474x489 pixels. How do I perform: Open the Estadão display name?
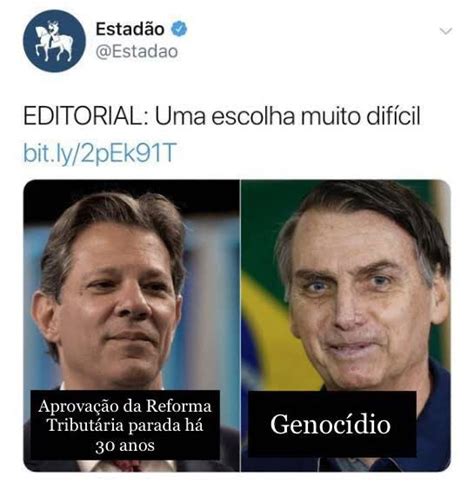[130, 29]
